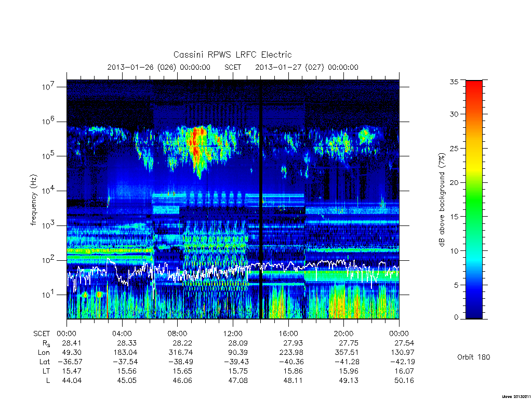Click the 10^1 frequency tick label

click(x=48, y=295)
